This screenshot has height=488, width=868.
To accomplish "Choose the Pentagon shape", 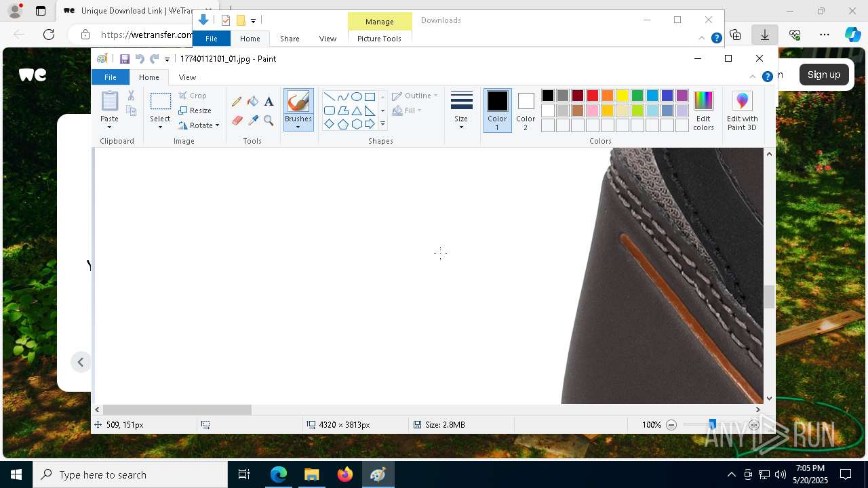I will click(x=342, y=124).
